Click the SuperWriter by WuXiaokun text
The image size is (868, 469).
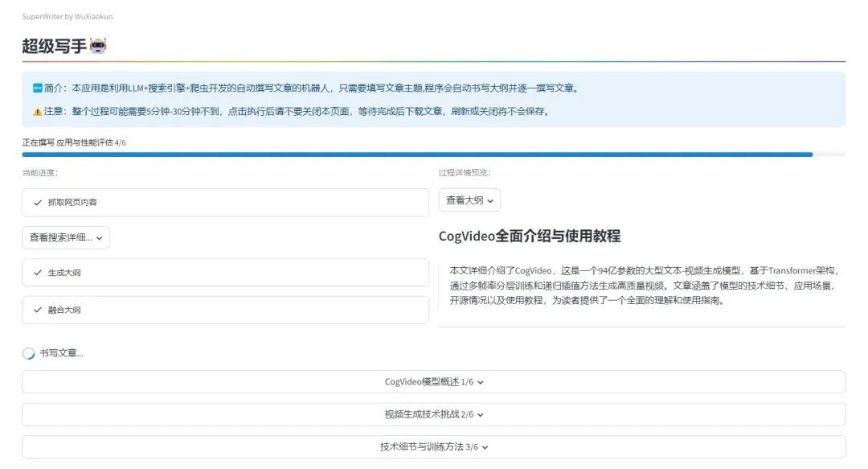click(68, 16)
